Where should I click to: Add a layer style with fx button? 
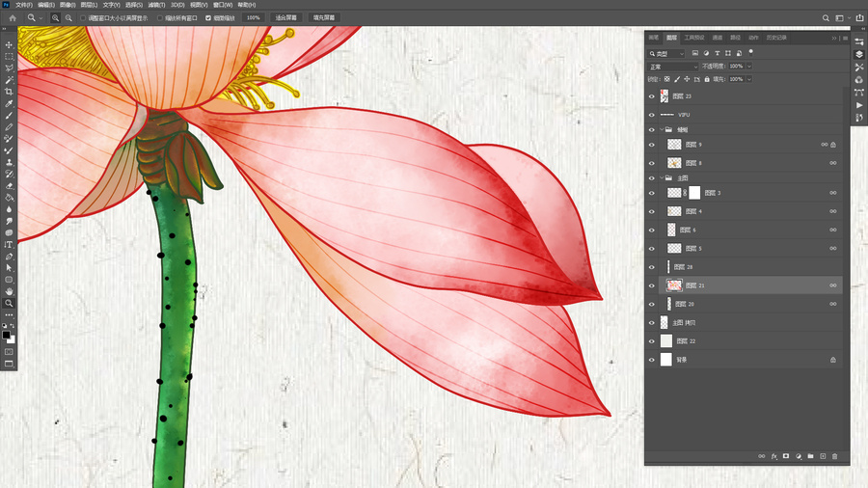tap(773, 456)
